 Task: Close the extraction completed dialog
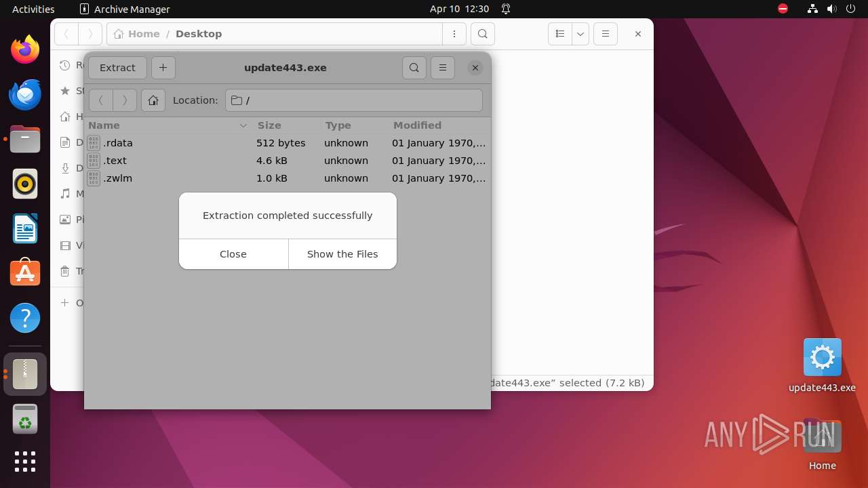click(x=233, y=254)
